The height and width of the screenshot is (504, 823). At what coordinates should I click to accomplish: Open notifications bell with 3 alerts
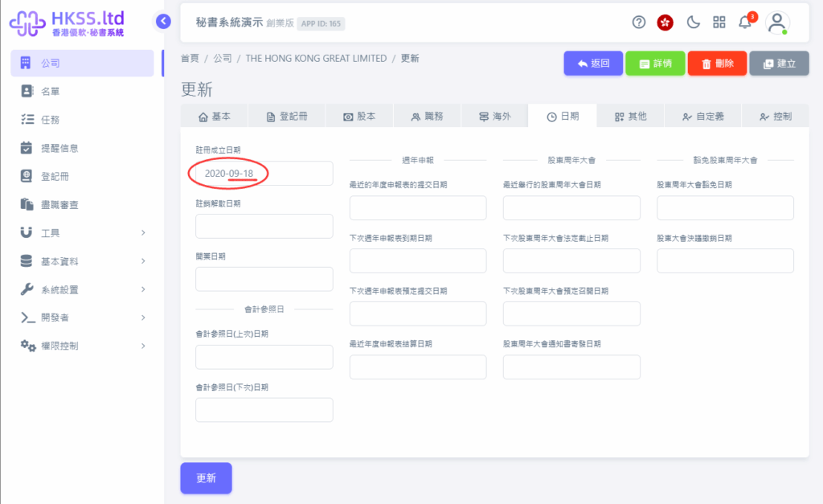[746, 23]
